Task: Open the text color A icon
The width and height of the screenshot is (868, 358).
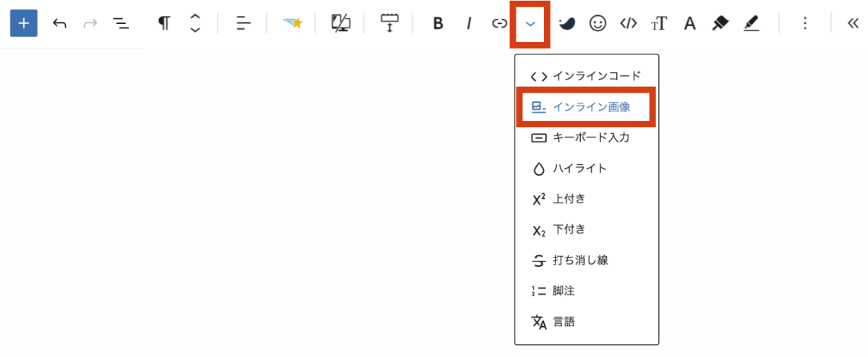Action: tap(690, 24)
